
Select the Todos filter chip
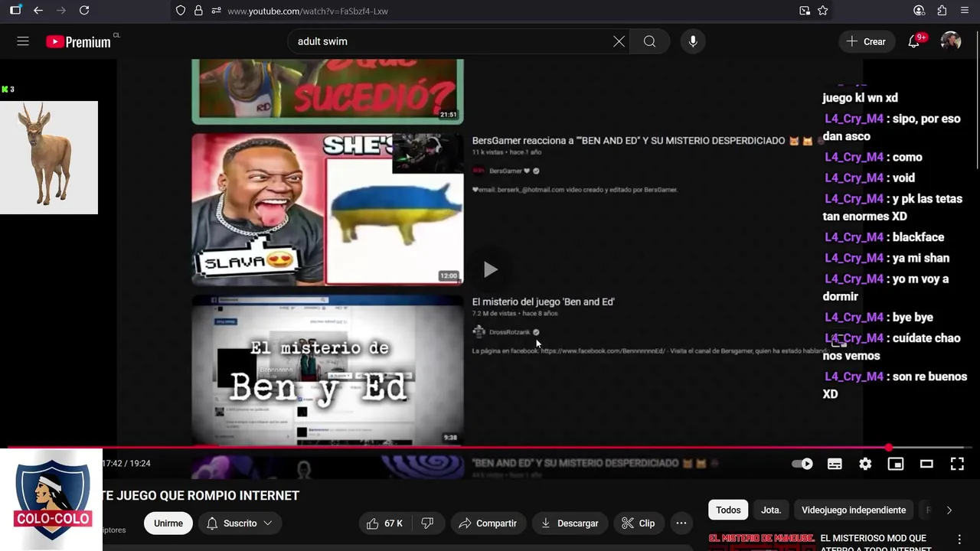point(728,510)
